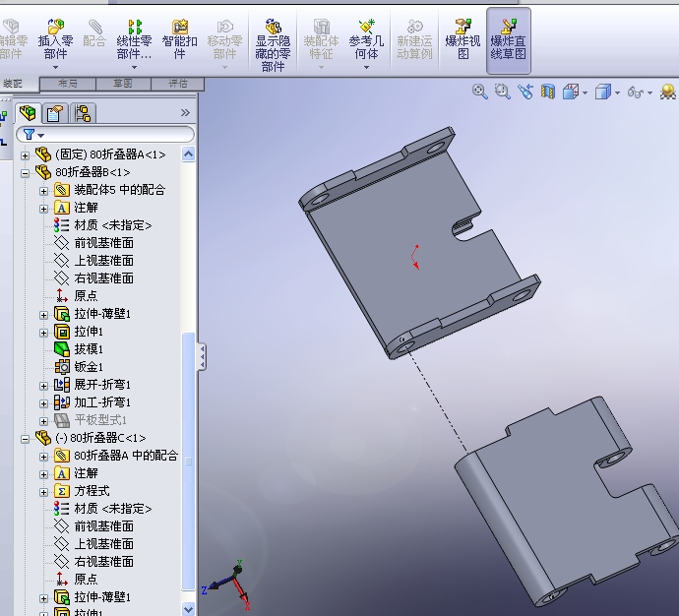Open the dropdown arrow under 插入零部件

tap(55, 68)
